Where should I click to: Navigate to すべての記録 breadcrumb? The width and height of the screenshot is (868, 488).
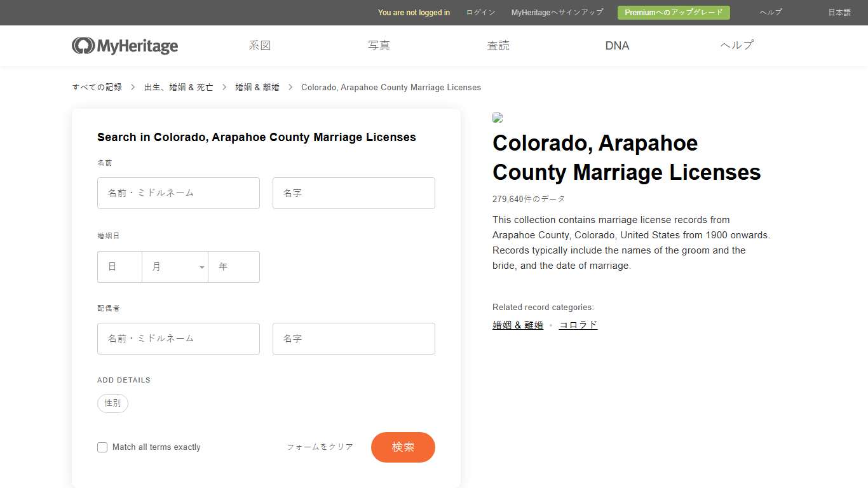97,87
